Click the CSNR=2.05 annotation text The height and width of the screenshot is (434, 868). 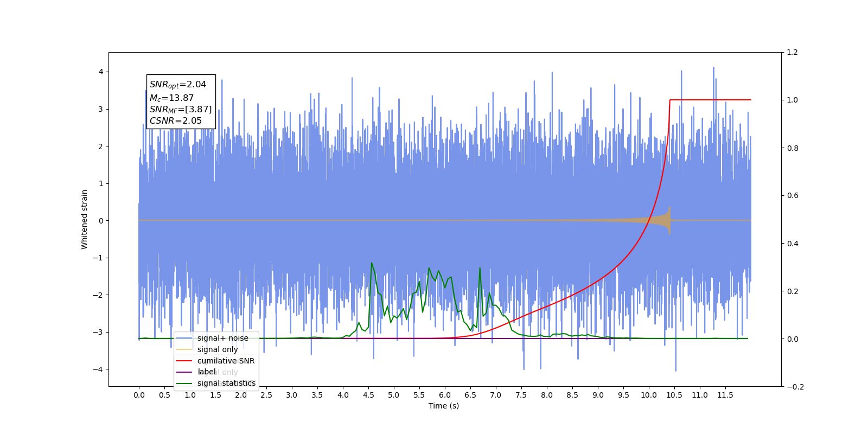click(176, 120)
